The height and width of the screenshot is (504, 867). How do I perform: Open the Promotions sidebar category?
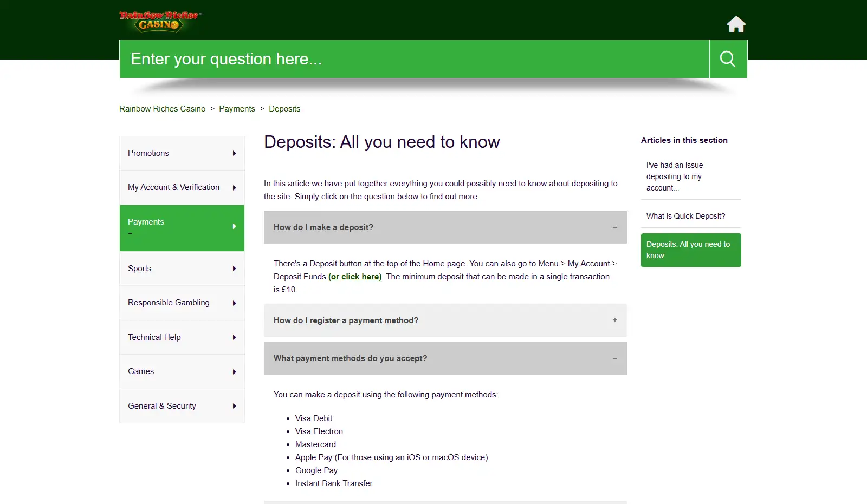[182, 153]
